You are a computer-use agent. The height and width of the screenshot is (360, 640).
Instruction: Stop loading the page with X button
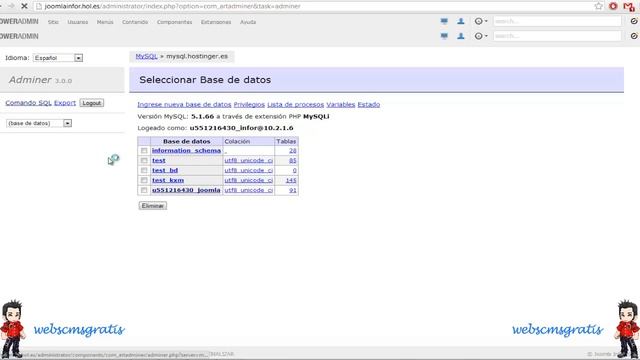24,6
